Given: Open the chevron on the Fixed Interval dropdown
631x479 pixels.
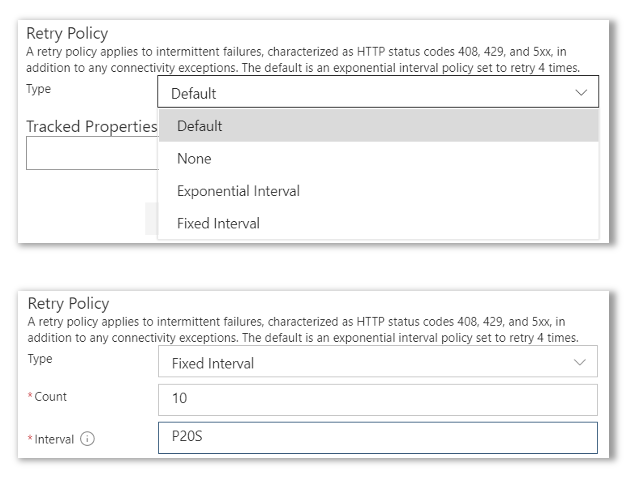Looking at the screenshot, I should tap(581, 363).
